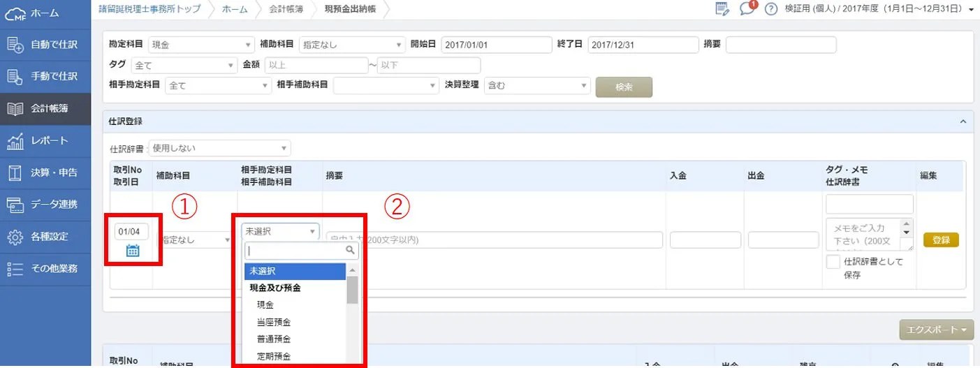Open the エクスポート dropdown button

(936, 330)
